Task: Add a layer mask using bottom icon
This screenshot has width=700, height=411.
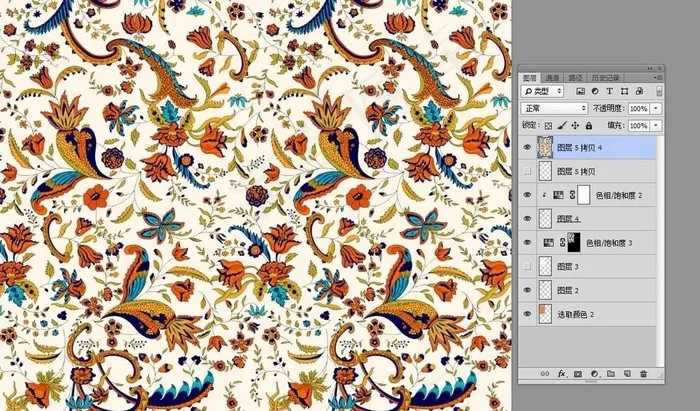Action: point(577,373)
